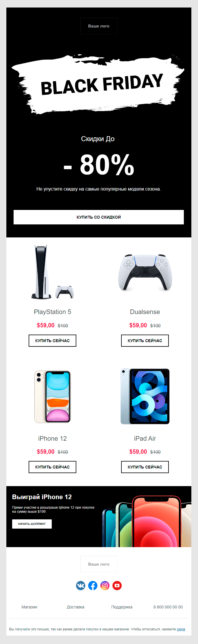
Task: Open the VK social icon
Action: [x=81, y=586]
